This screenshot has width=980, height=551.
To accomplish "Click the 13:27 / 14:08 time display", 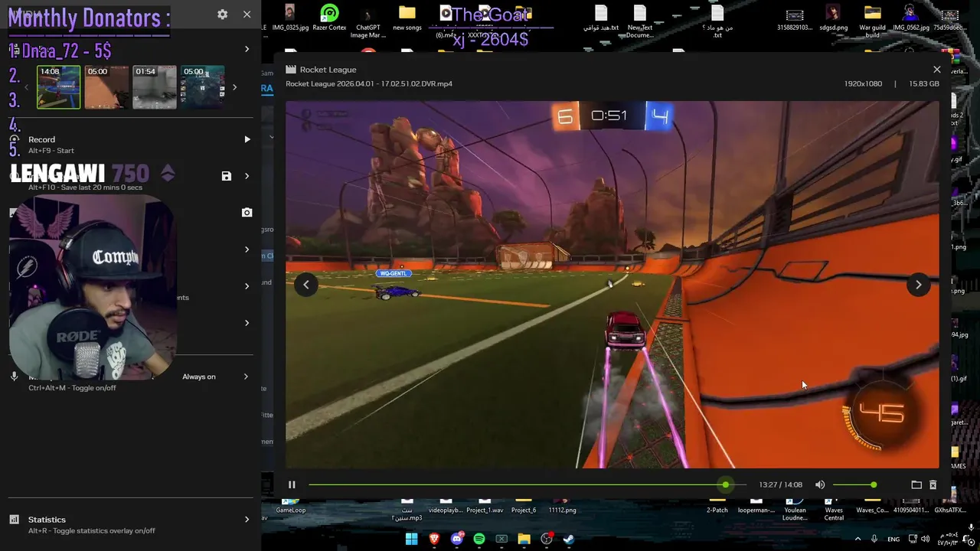I will point(780,484).
